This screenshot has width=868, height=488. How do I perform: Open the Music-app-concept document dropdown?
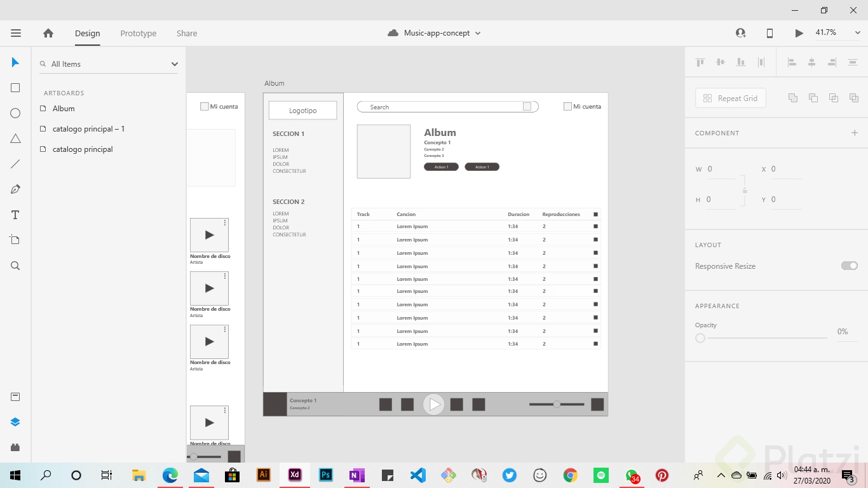pyautogui.click(x=478, y=33)
